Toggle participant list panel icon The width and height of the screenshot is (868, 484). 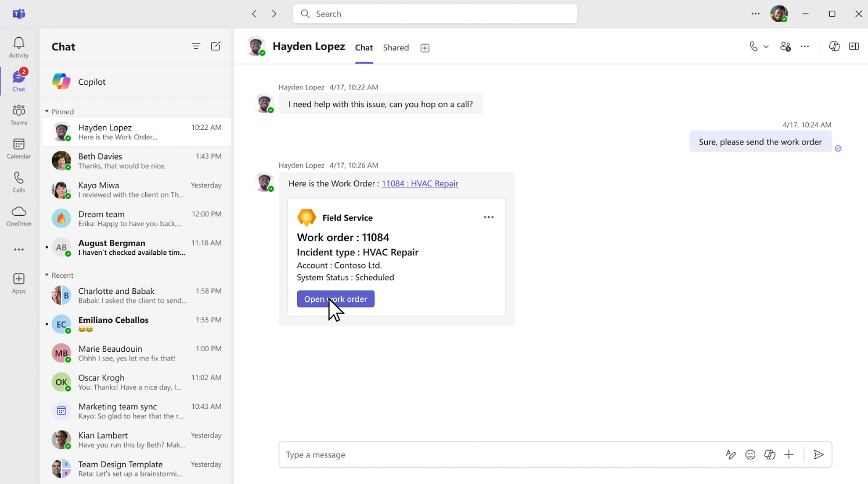click(x=855, y=46)
